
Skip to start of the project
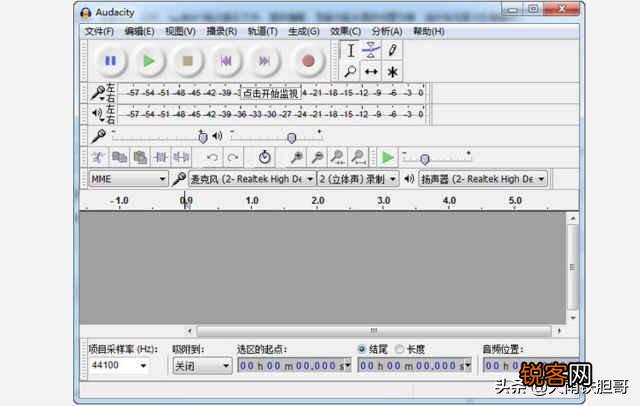tap(226, 61)
